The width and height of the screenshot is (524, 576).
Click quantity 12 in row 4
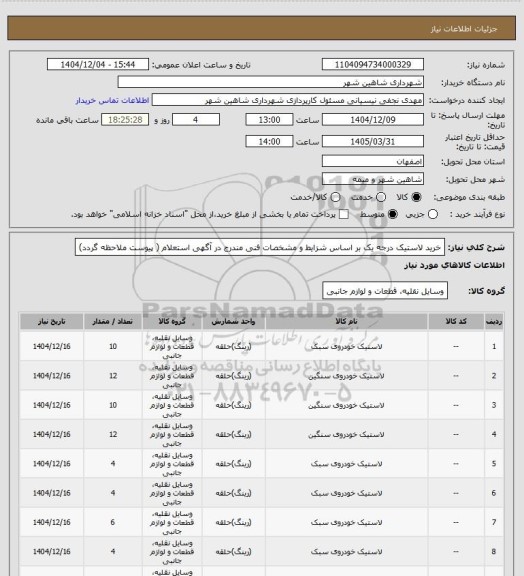pyautogui.click(x=113, y=435)
